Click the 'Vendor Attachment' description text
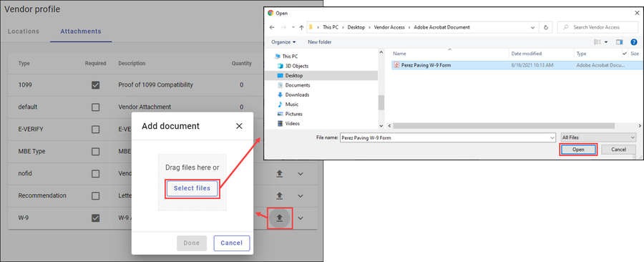Viewport: 644px width, 262px height. click(x=145, y=107)
